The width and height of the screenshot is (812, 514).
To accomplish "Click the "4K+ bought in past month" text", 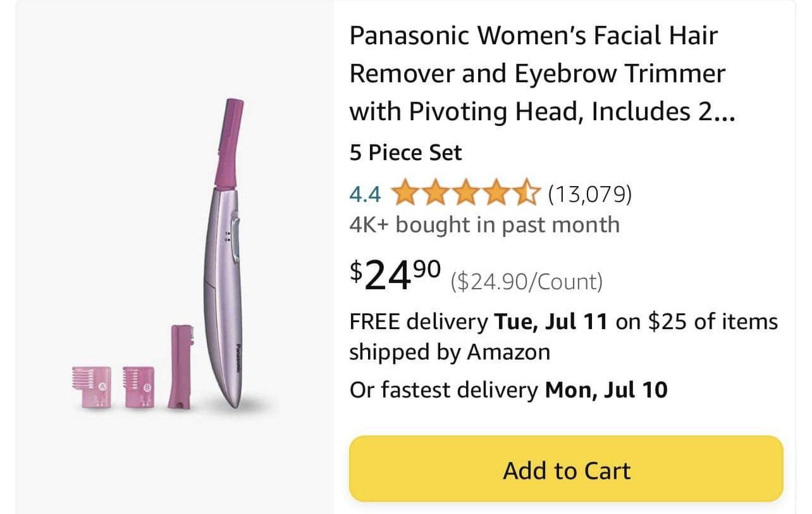I will coord(484,225).
